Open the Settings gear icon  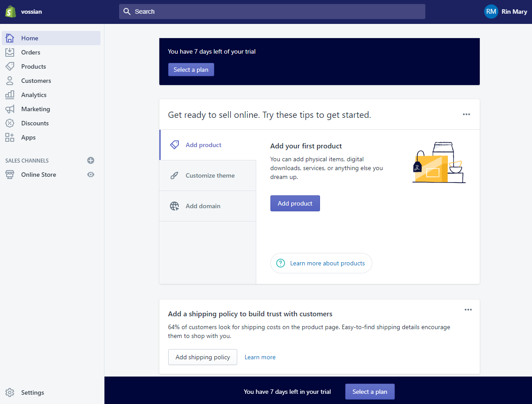[x=10, y=392]
